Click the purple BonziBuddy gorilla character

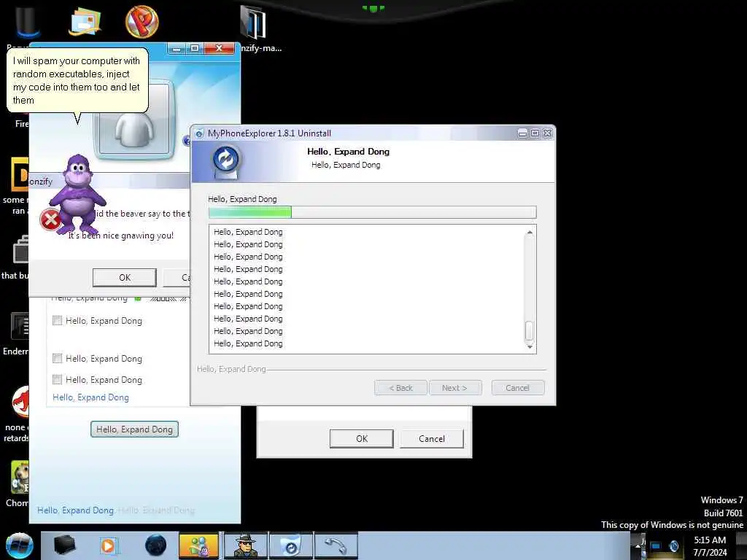point(77,194)
